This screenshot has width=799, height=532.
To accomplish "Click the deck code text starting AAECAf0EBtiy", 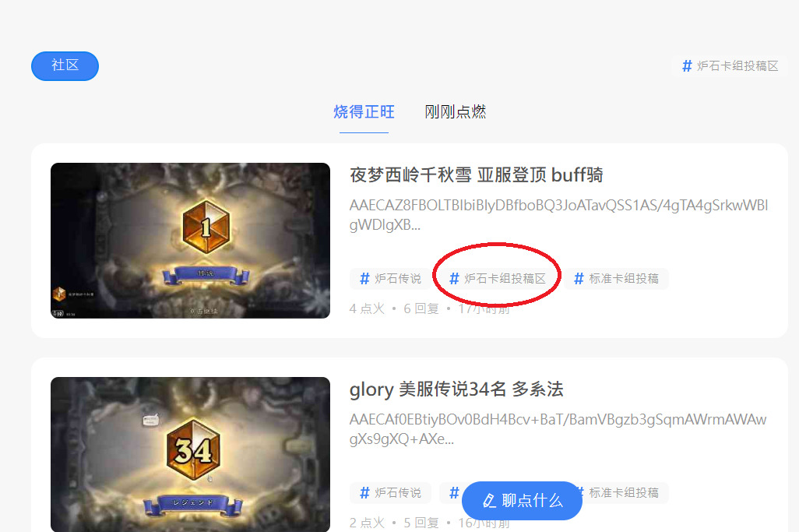I will pyautogui.click(x=558, y=429).
